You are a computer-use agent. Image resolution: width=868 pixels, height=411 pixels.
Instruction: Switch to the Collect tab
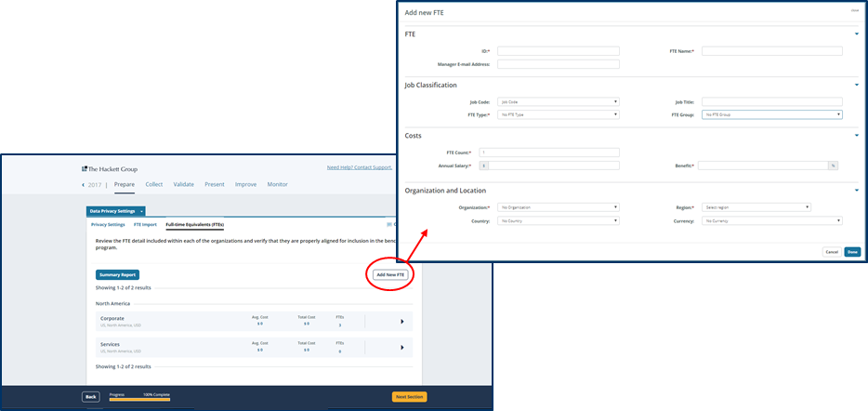(x=154, y=184)
